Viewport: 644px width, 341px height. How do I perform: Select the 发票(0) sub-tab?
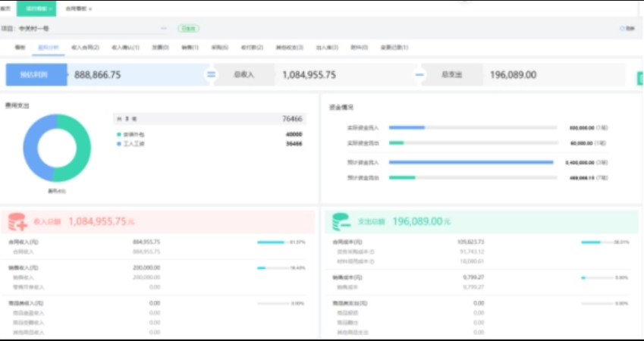(x=160, y=47)
